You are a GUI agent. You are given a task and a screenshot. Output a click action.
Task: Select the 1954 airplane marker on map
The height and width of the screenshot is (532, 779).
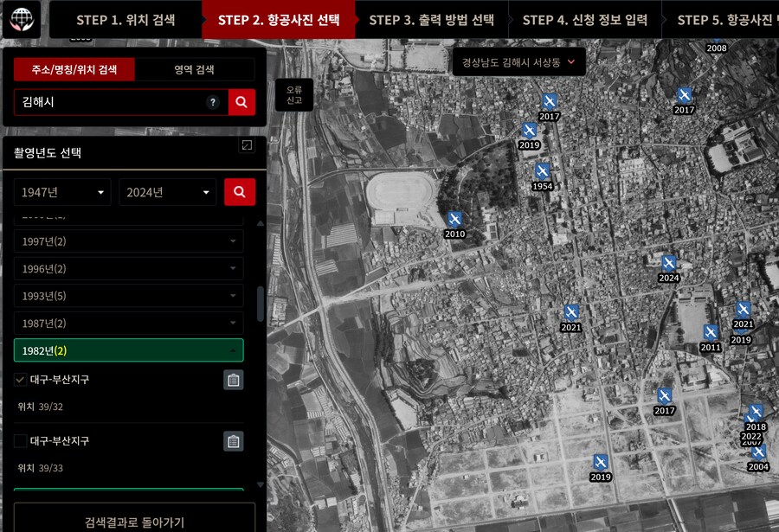coord(543,172)
